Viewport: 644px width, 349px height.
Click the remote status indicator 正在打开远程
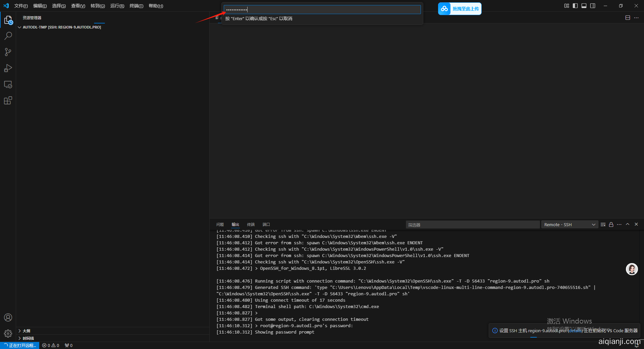point(20,345)
